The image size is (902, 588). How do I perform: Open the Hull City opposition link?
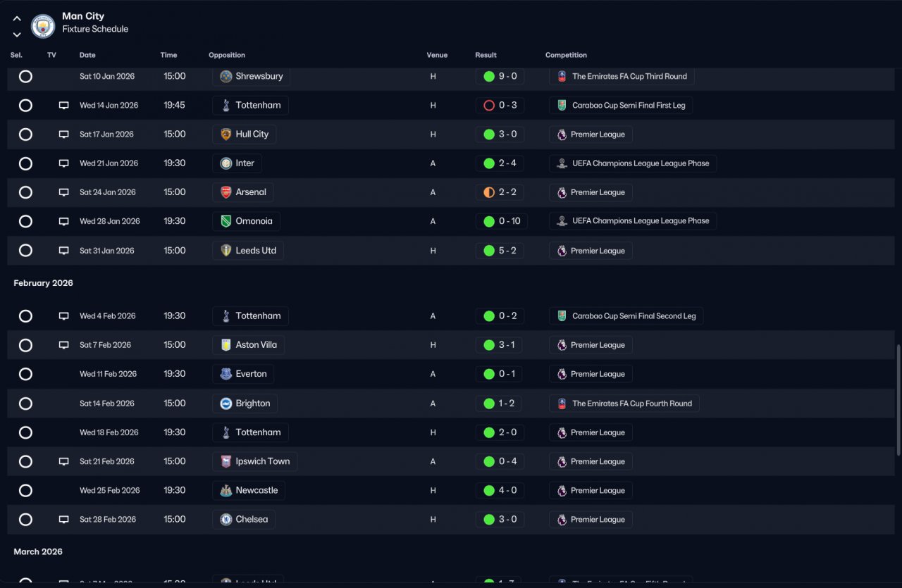pos(244,135)
